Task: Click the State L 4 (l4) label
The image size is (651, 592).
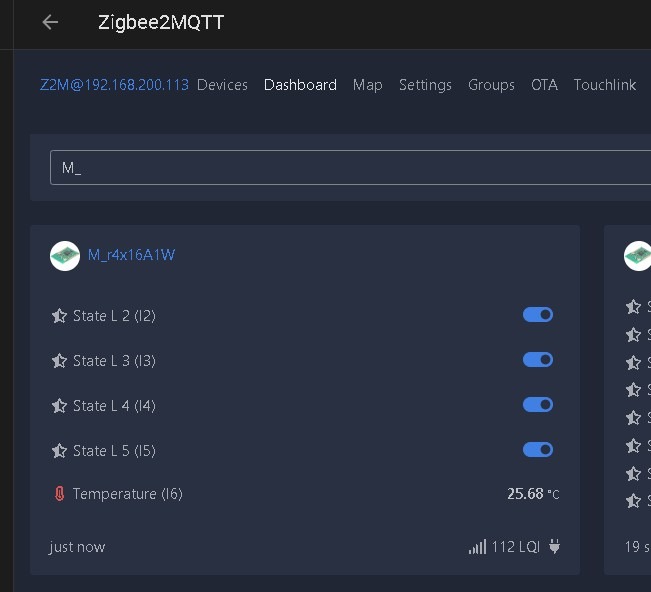Action: pos(114,406)
